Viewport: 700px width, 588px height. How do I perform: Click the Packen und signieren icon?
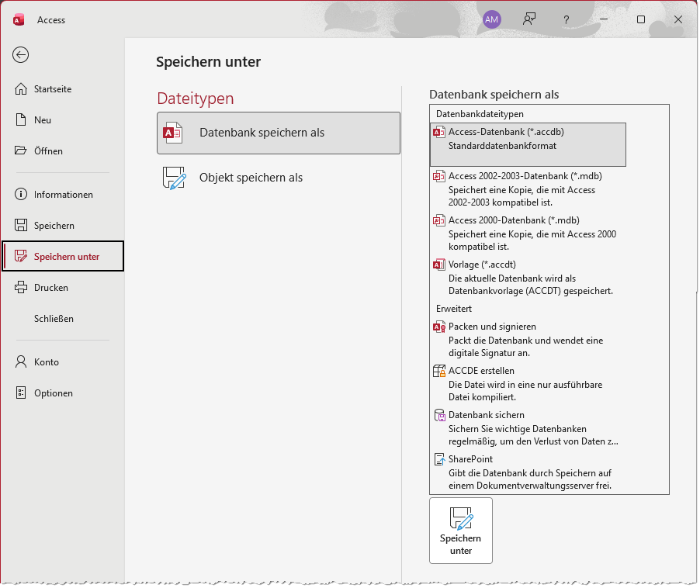pos(438,327)
